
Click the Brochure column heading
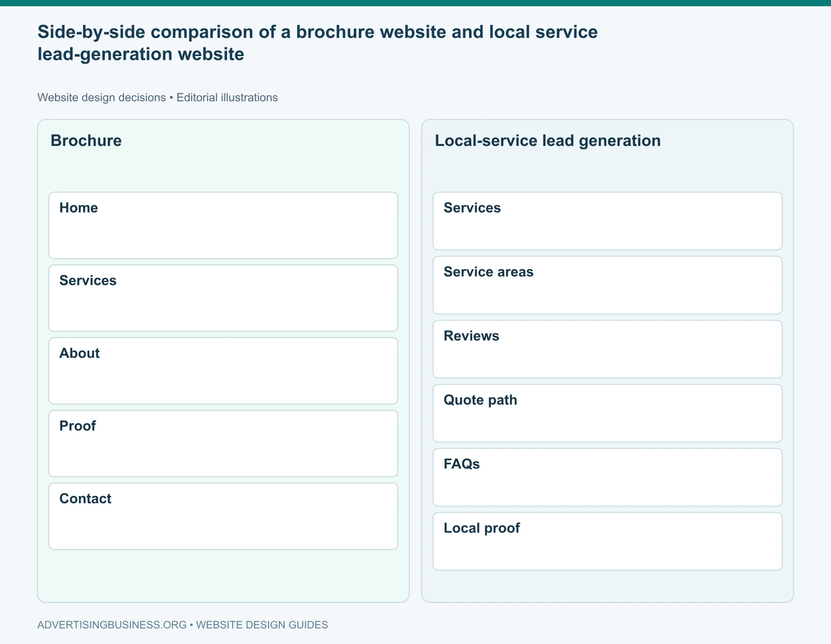click(86, 141)
